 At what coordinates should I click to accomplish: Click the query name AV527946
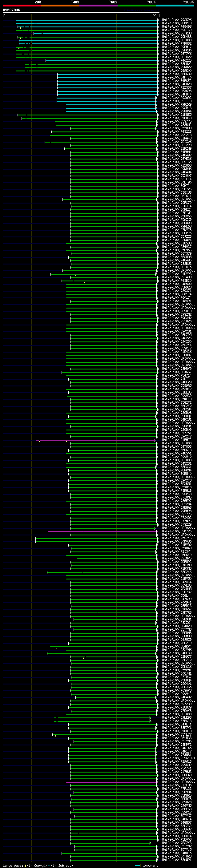pyautogui.click(x=11, y=10)
